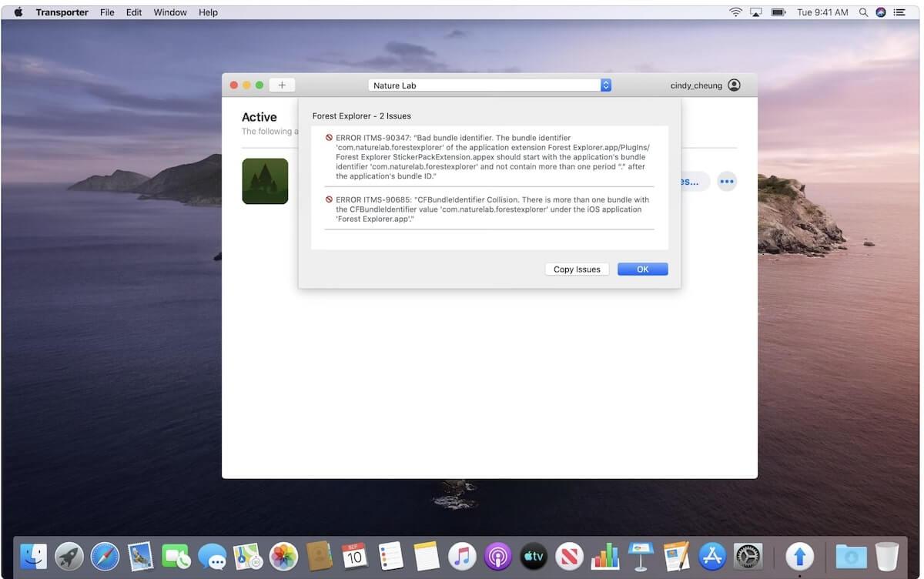The image size is (924, 579).
Task: Open the cindy_cheung account icon
Action: 734,85
